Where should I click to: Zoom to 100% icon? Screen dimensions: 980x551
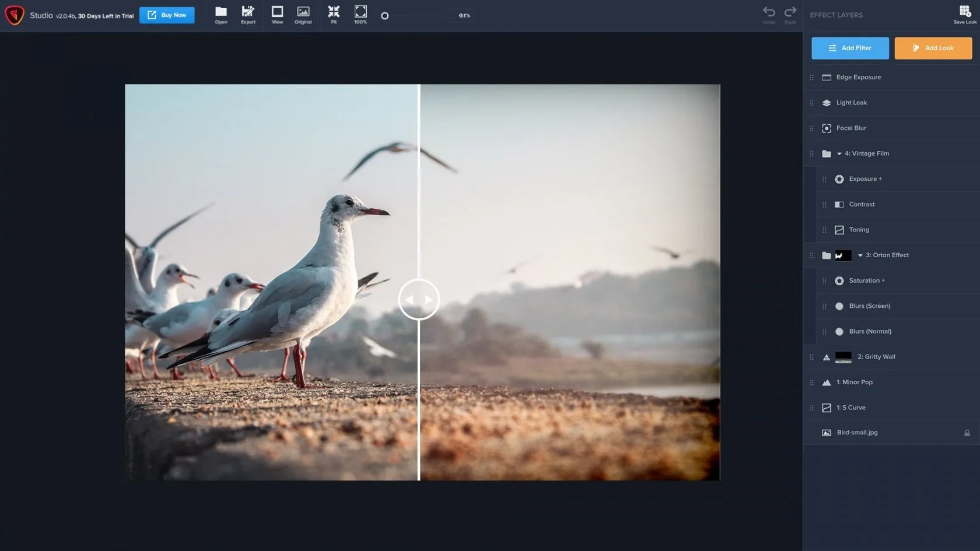(x=360, y=12)
